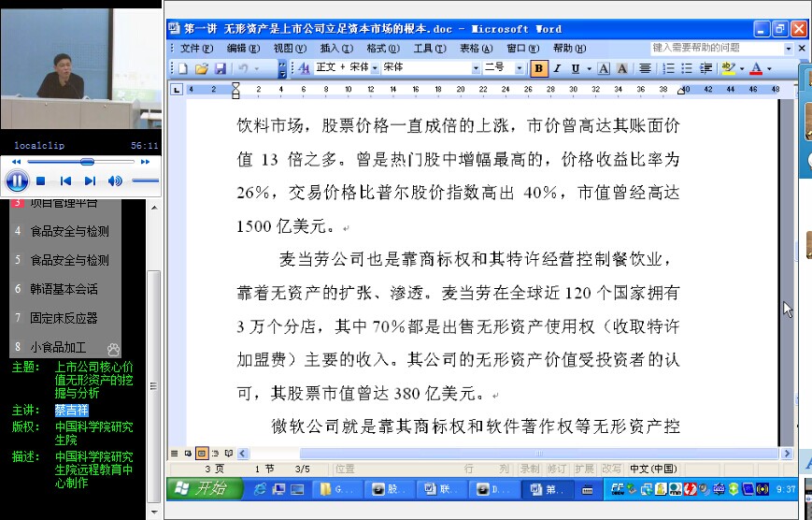Image resolution: width=812 pixels, height=520 pixels.
Task: Create a new blank Word document
Action: 183,68
